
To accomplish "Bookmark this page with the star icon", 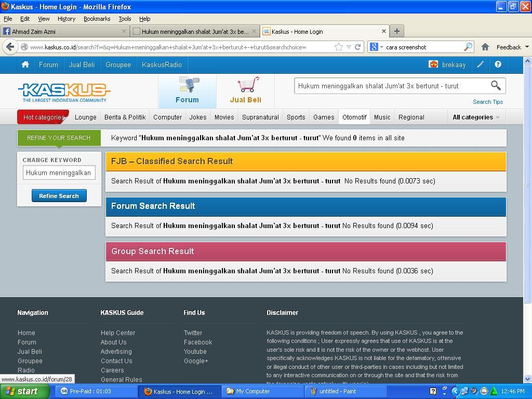I will tap(339, 47).
